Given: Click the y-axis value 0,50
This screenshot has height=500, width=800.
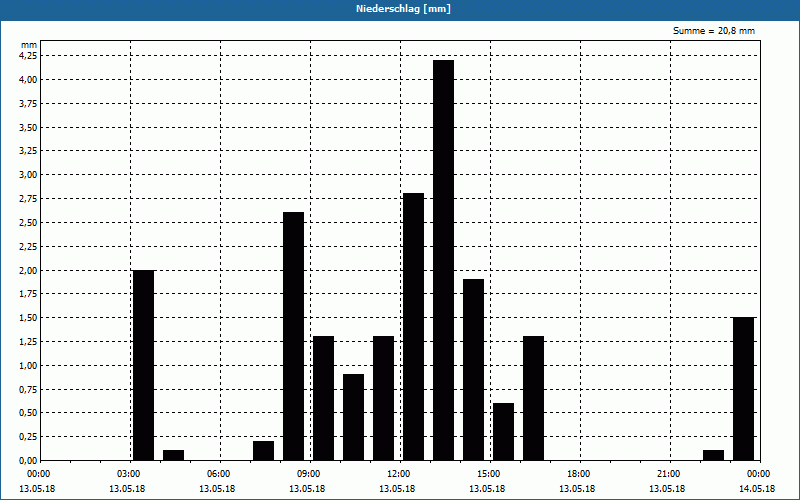Looking at the screenshot, I should 28,413.
